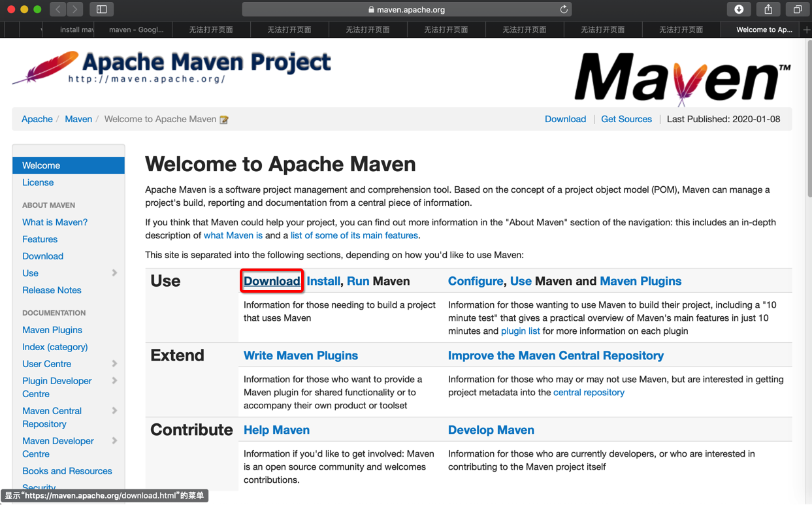
Task: Click the 'plugin list' link
Action: click(x=520, y=331)
